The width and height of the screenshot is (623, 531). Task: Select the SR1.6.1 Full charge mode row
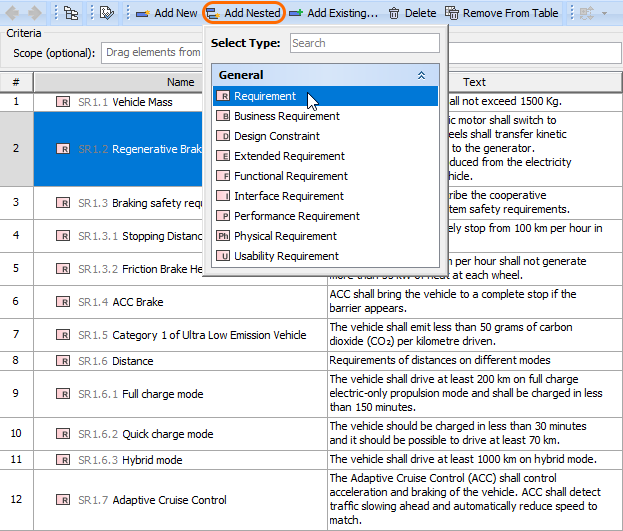click(160, 394)
